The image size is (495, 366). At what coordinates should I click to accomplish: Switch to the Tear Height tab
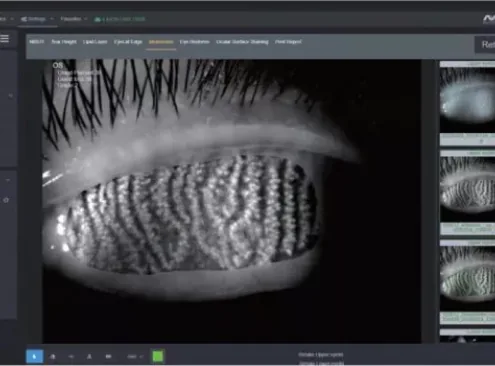[64, 42]
